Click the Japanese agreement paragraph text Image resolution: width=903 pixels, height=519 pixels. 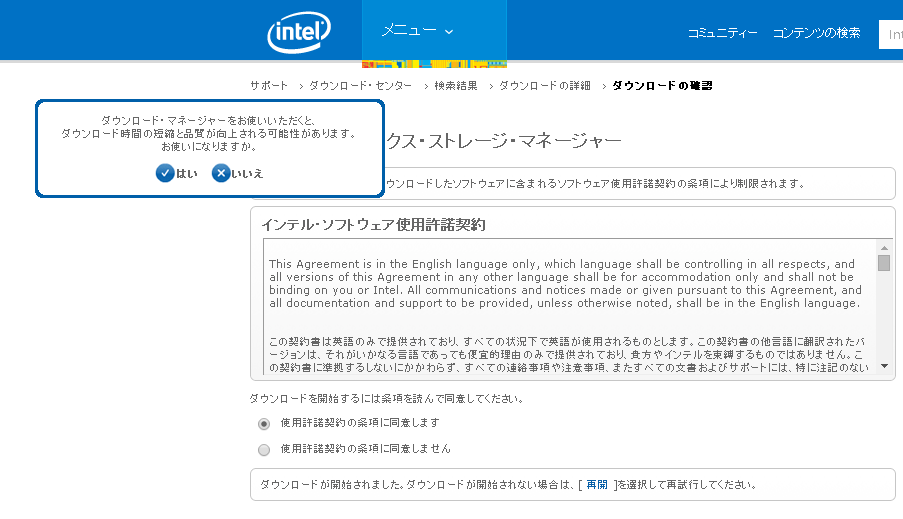pos(568,354)
